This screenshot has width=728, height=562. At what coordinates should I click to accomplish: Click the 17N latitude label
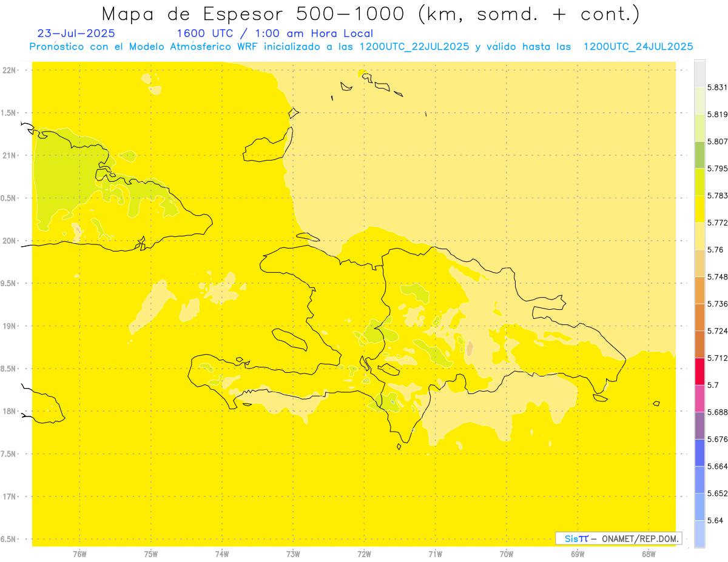coord(9,497)
